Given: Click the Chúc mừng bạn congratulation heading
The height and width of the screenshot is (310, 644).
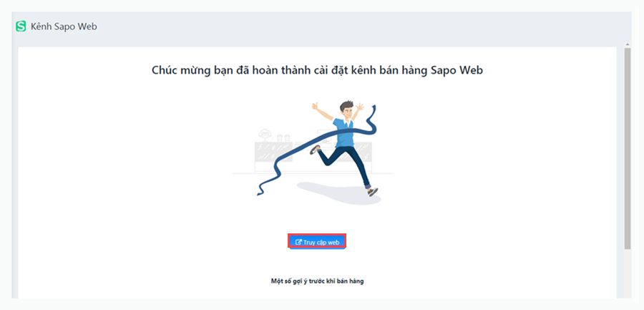Looking at the screenshot, I should [317, 70].
